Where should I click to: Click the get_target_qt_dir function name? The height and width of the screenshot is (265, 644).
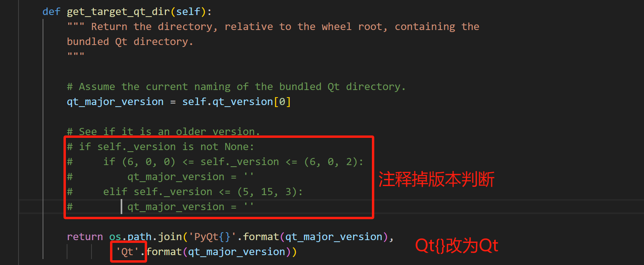(118, 12)
